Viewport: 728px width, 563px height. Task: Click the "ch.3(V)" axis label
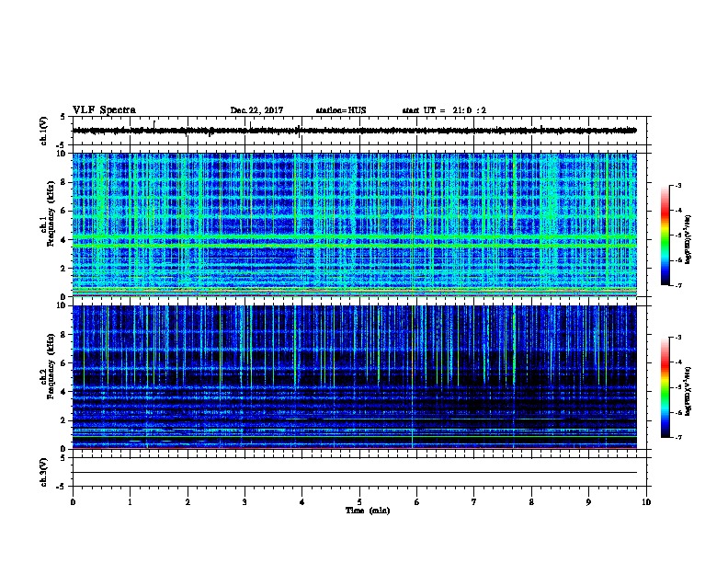[x=43, y=472]
